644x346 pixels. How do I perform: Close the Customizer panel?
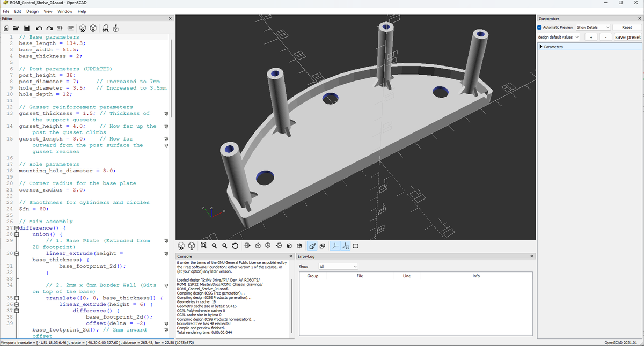click(x=639, y=19)
